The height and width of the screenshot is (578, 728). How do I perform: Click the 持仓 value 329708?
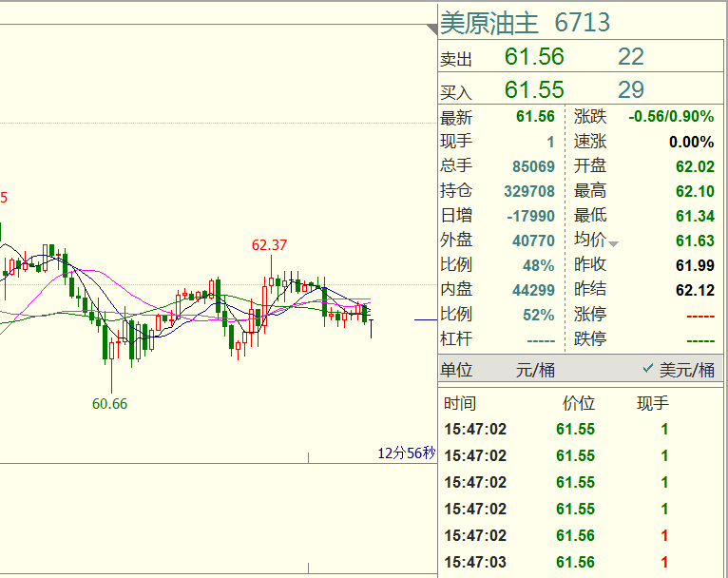[x=529, y=191]
